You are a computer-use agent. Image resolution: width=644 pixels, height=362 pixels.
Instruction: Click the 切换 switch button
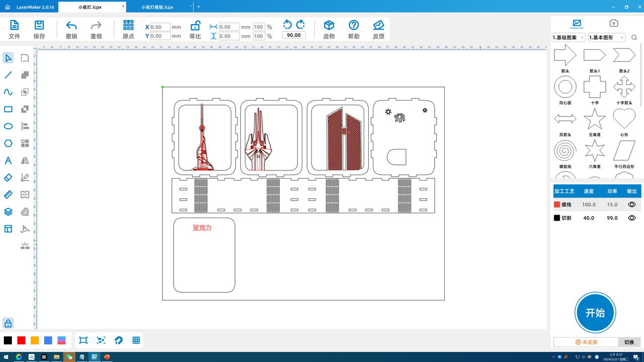629,342
